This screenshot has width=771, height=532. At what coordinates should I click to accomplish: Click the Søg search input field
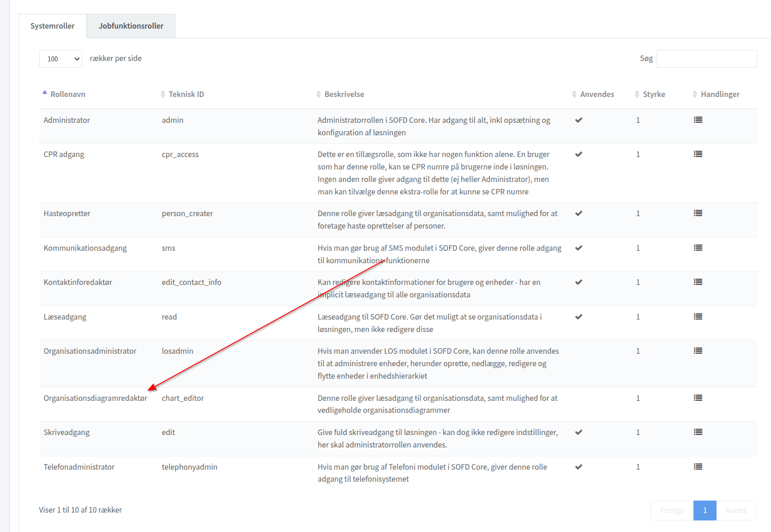click(x=706, y=59)
